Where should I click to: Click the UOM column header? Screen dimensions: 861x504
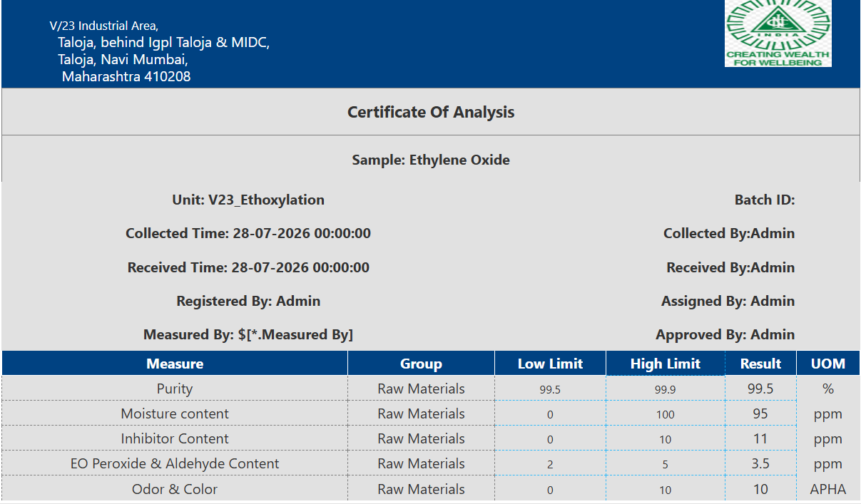[828, 364]
